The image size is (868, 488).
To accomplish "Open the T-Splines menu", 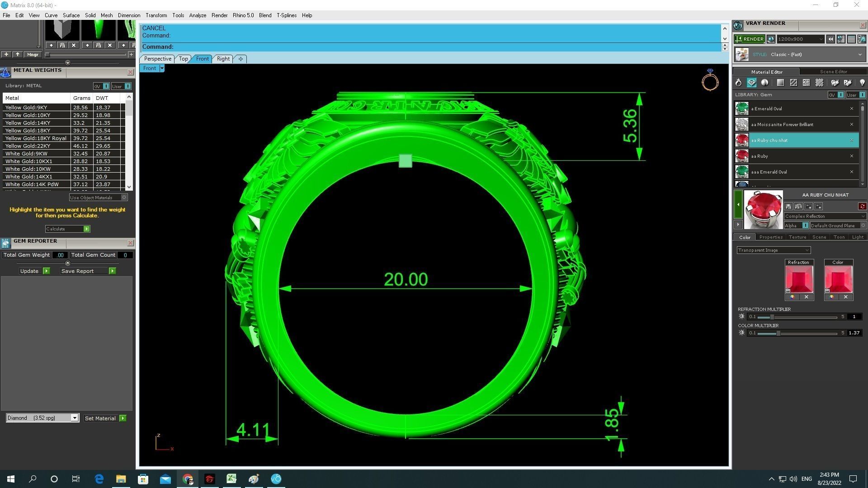I will pyautogui.click(x=286, y=15).
